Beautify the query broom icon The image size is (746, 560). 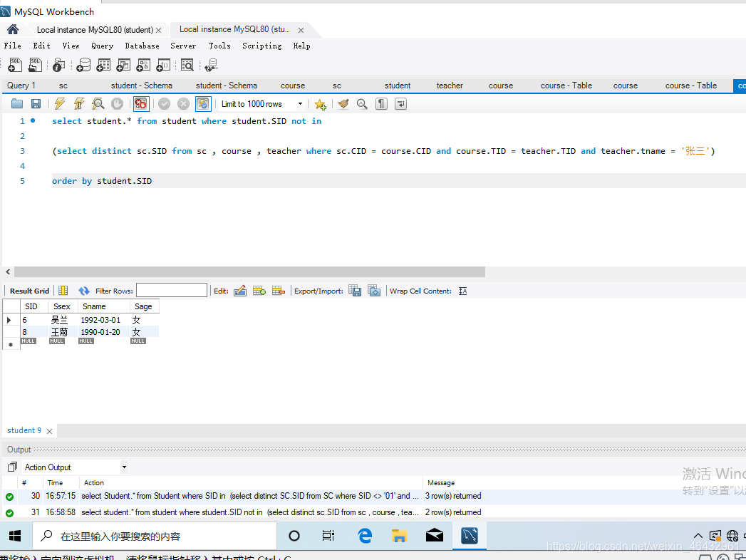pyautogui.click(x=343, y=104)
